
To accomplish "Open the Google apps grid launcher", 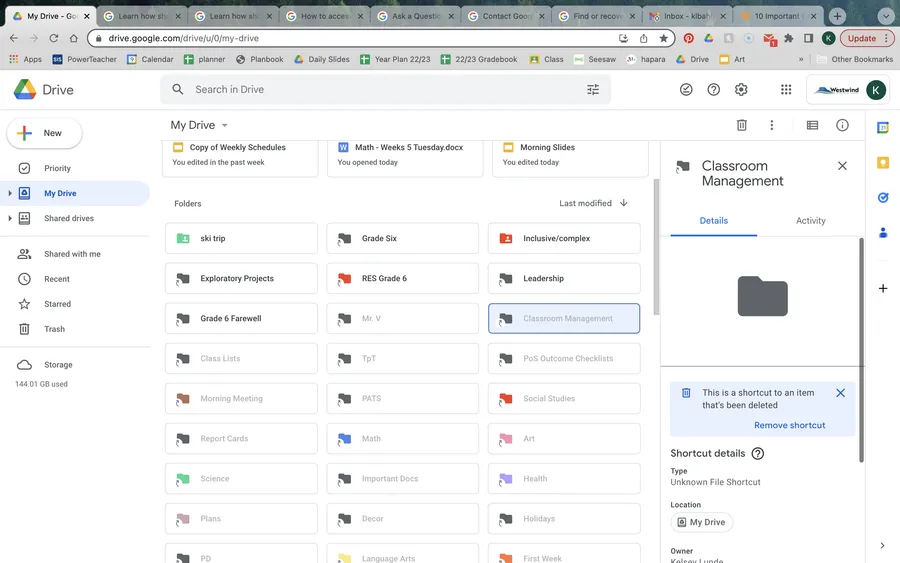I will 786,89.
